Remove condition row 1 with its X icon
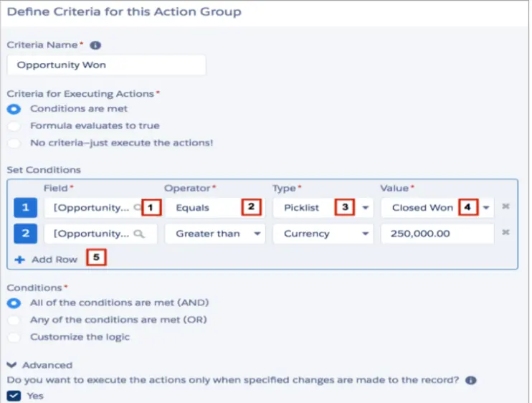532x403 pixels. tap(505, 207)
